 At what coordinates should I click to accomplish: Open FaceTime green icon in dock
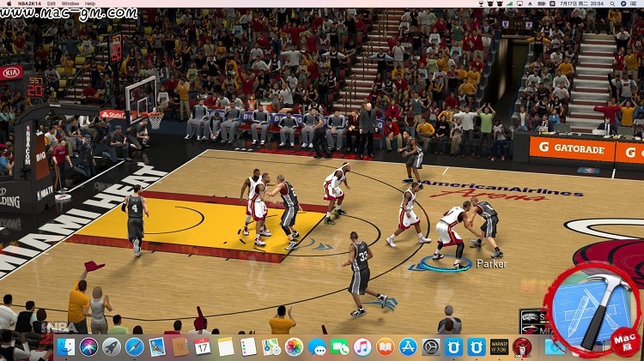(339, 347)
